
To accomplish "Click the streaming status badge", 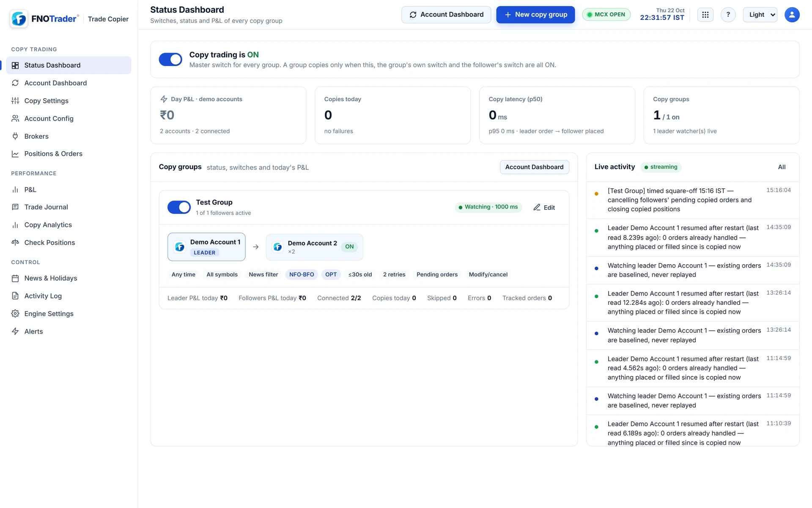I will coord(661,167).
